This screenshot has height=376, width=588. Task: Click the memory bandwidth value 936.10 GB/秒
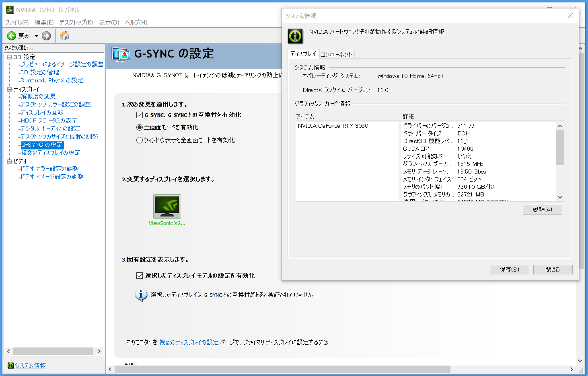click(x=475, y=187)
